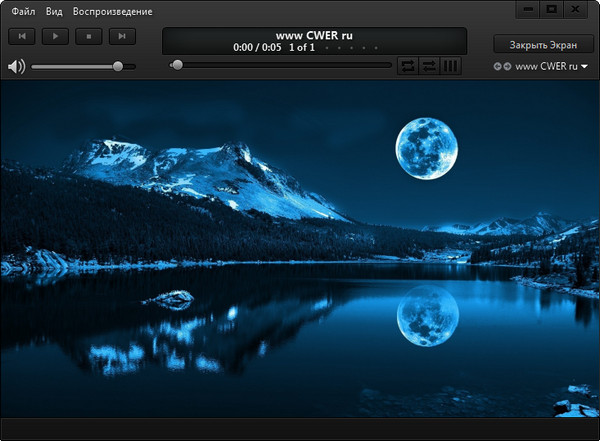Click the 0:00 / 0:05 time display
This screenshot has width=600, height=441.
pos(257,47)
